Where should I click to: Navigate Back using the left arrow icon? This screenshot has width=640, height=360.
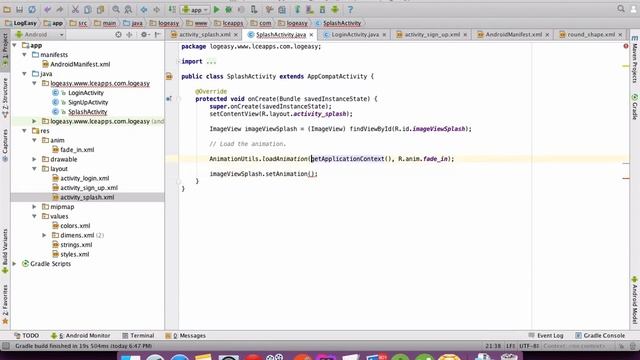[x=144, y=9]
